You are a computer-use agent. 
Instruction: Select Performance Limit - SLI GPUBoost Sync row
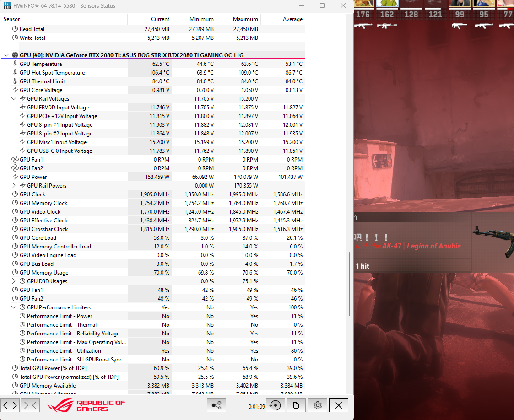pos(153,360)
